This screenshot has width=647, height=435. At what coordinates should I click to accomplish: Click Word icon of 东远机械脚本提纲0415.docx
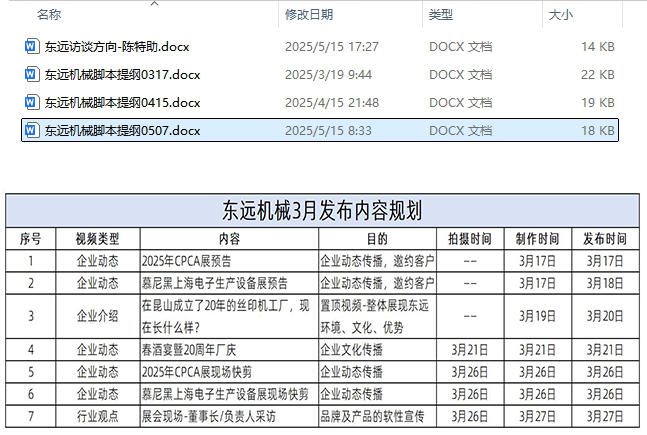(32, 102)
